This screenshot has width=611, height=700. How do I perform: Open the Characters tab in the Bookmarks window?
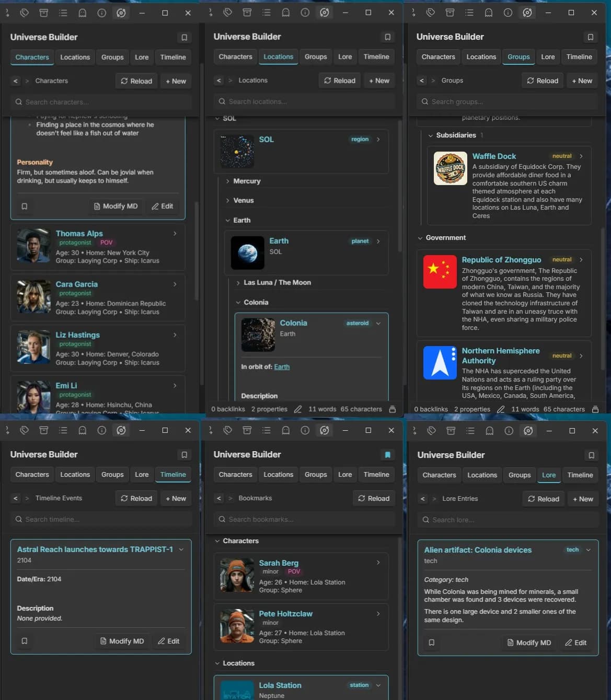tap(235, 475)
